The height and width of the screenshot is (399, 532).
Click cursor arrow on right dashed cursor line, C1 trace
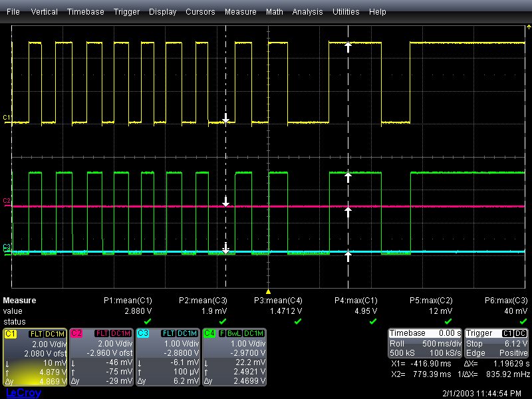coord(348,46)
